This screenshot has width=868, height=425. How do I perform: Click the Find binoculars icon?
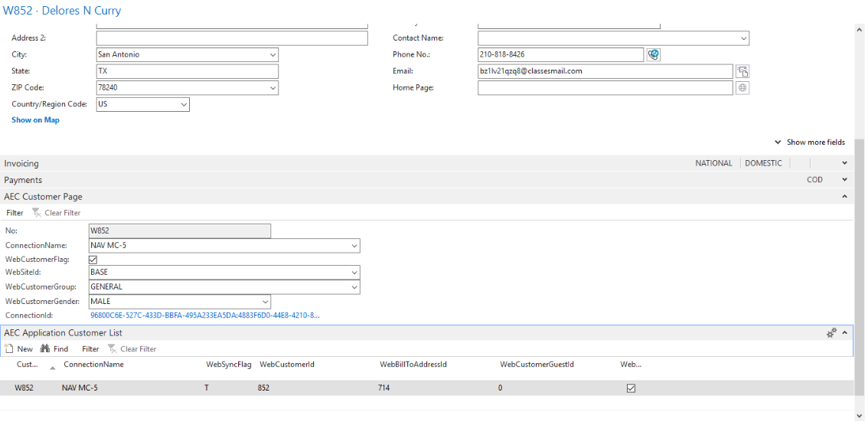pos(45,349)
